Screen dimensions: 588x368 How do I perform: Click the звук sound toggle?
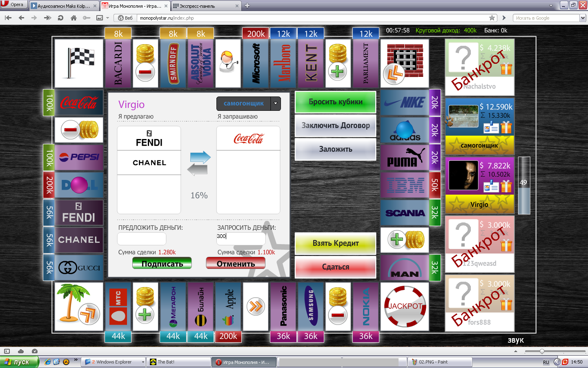click(x=515, y=340)
